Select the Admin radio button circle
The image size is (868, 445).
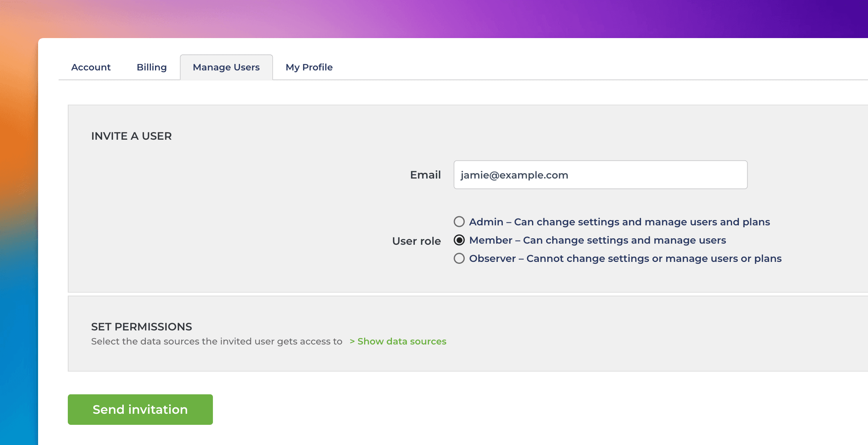pos(459,222)
